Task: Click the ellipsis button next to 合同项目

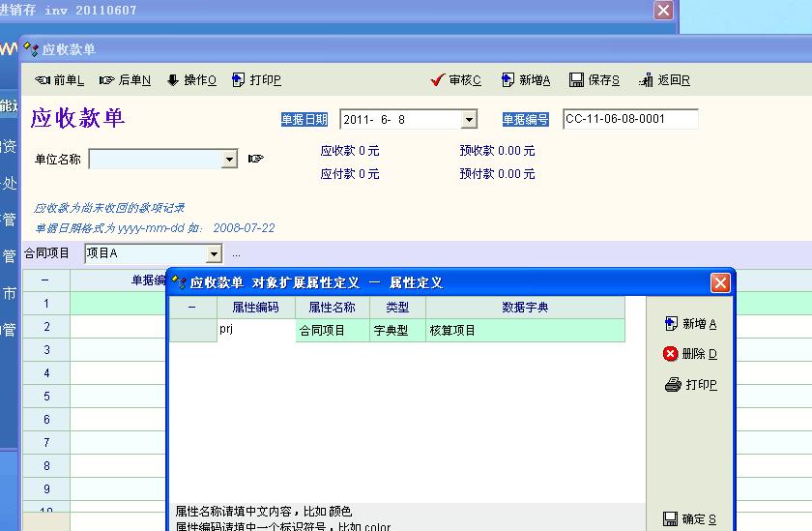Action: pos(236,254)
